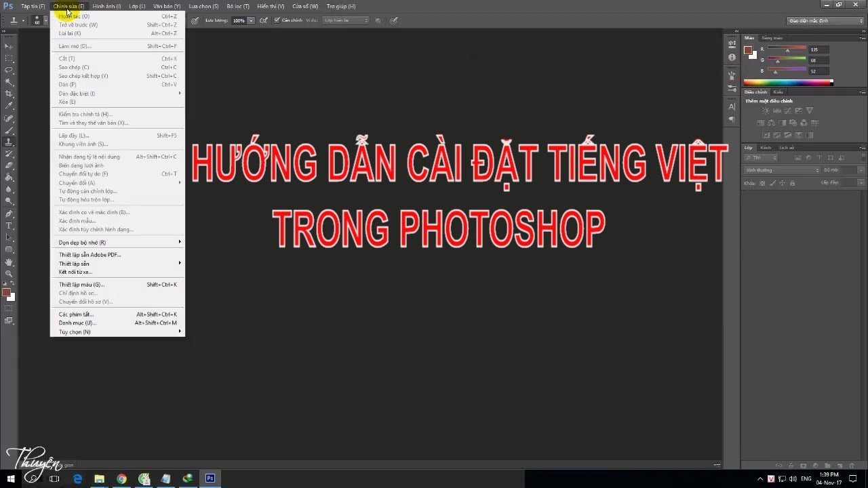The image size is (868, 488).
Task: Add a Levels adjustment
Action: pos(776,110)
